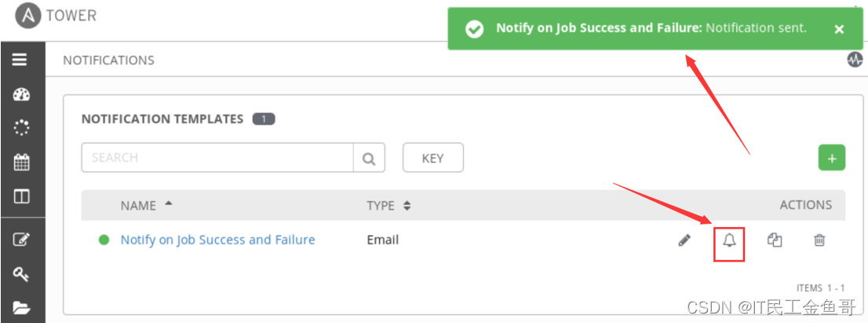
Task: Click the KEY button
Action: coord(432,158)
